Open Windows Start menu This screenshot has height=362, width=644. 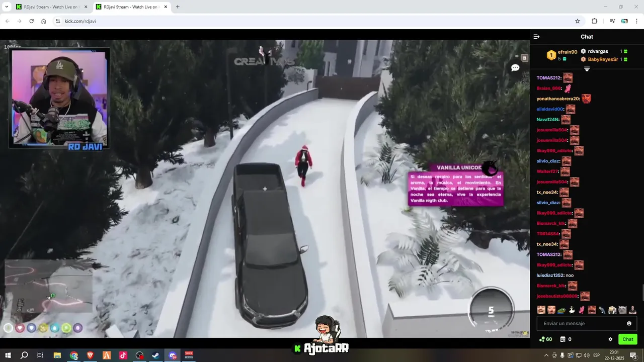click(8, 355)
